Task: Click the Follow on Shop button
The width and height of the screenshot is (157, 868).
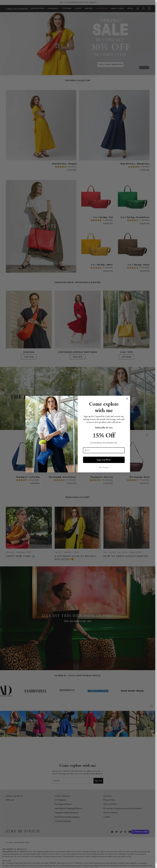Action: [x=140, y=832]
